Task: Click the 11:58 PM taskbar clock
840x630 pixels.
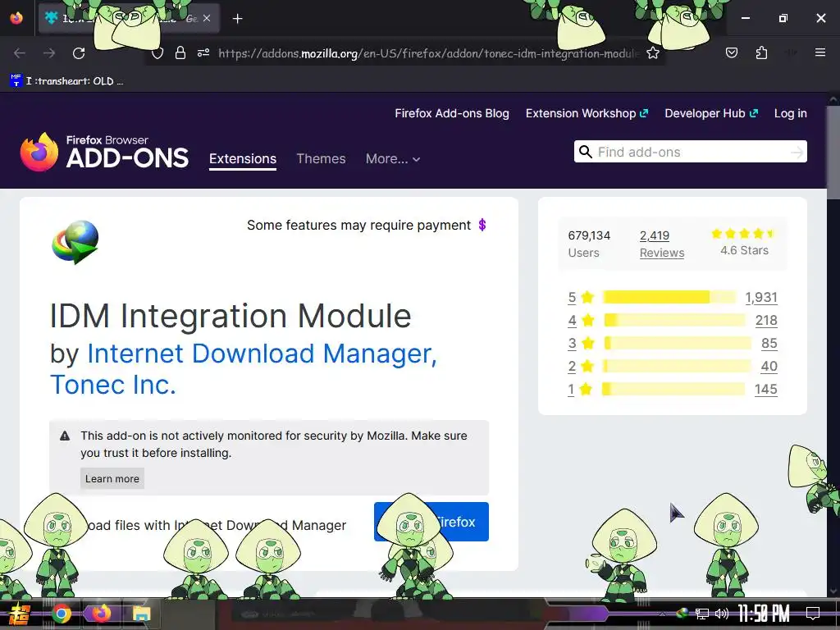Action: coord(764,614)
